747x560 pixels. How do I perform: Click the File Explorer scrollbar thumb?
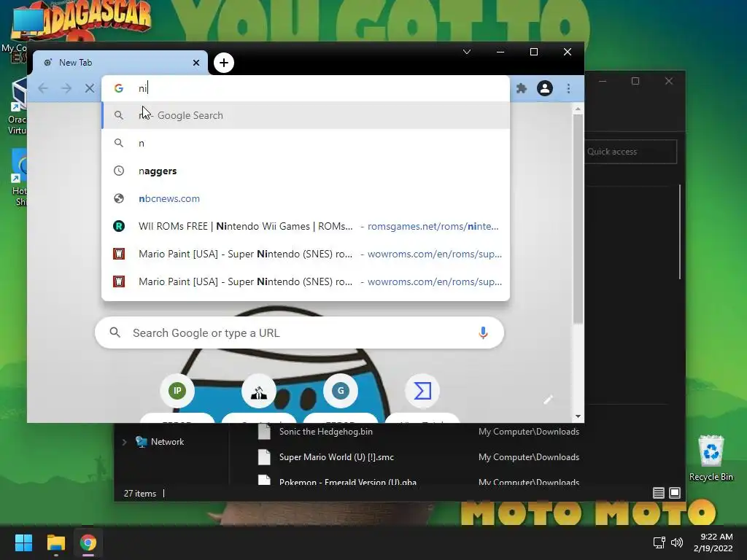click(x=680, y=232)
